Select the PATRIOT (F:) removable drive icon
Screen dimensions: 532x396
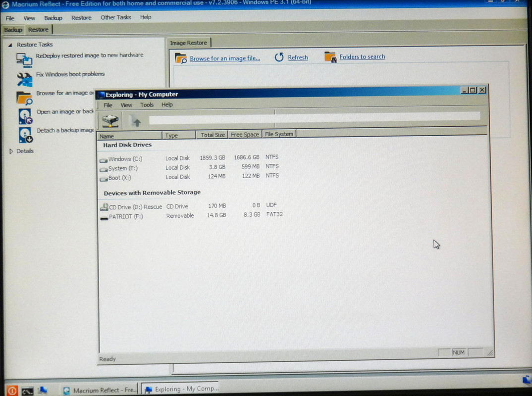coord(104,218)
